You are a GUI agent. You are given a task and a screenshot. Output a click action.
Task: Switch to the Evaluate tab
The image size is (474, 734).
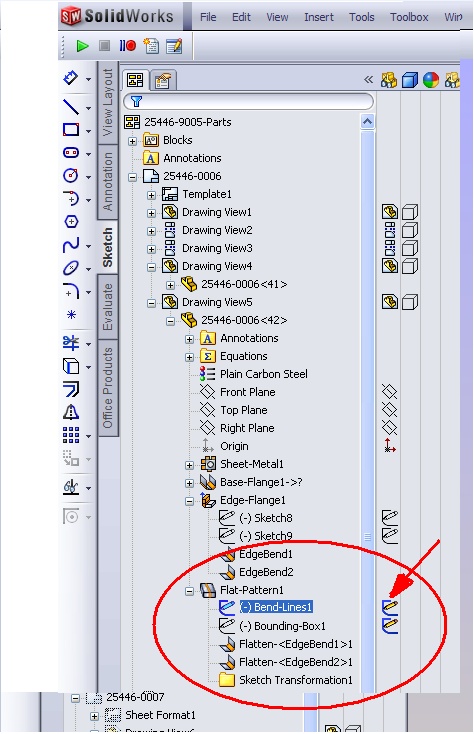[108, 307]
